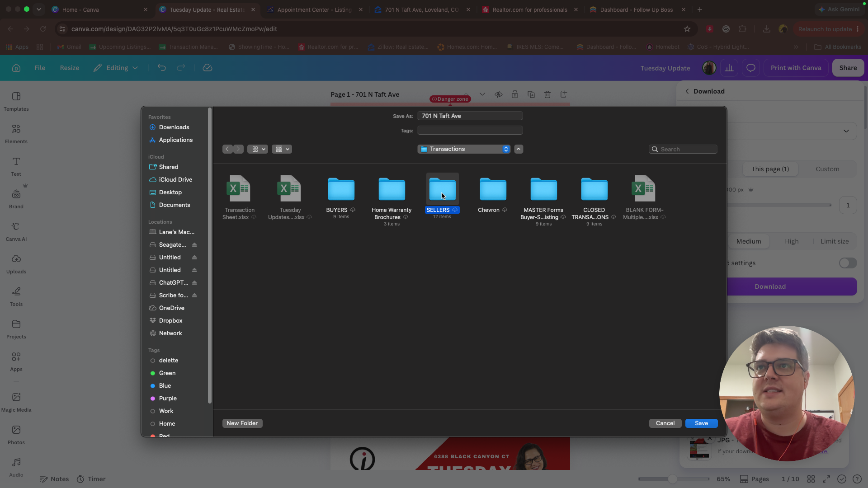
Task: Open the Canva Brand panel
Action: [16, 199]
